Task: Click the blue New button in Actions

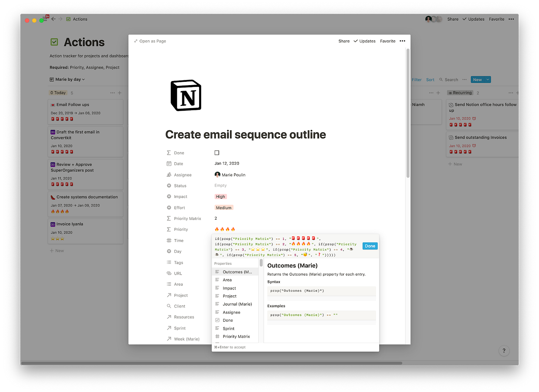Action: [478, 80]
